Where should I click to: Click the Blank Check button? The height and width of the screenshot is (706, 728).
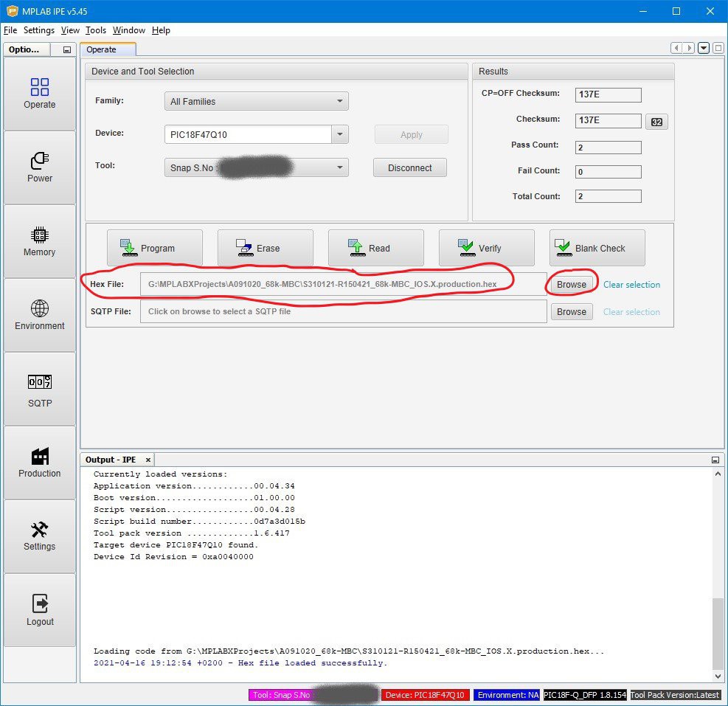click(597, 248)
